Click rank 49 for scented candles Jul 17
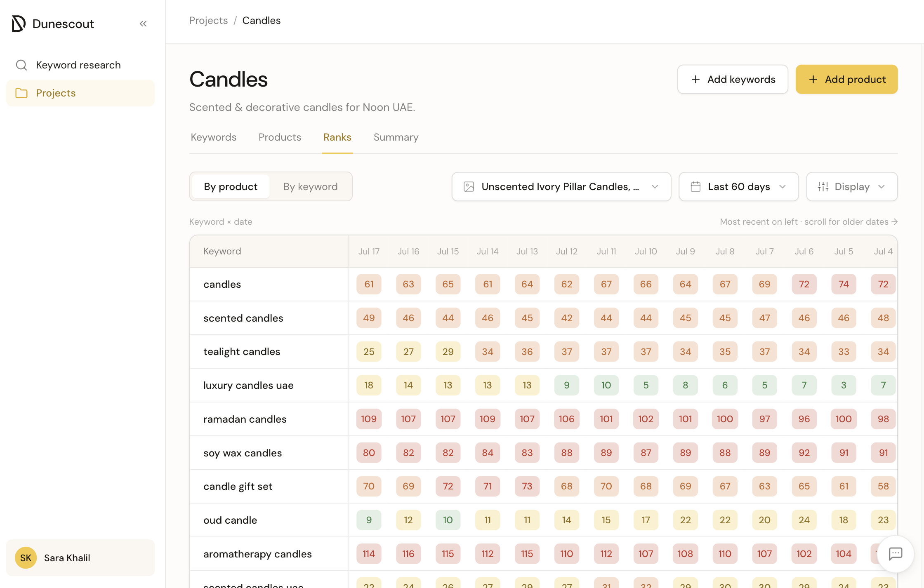Screen dimensions: 924x588 [369, 318]
